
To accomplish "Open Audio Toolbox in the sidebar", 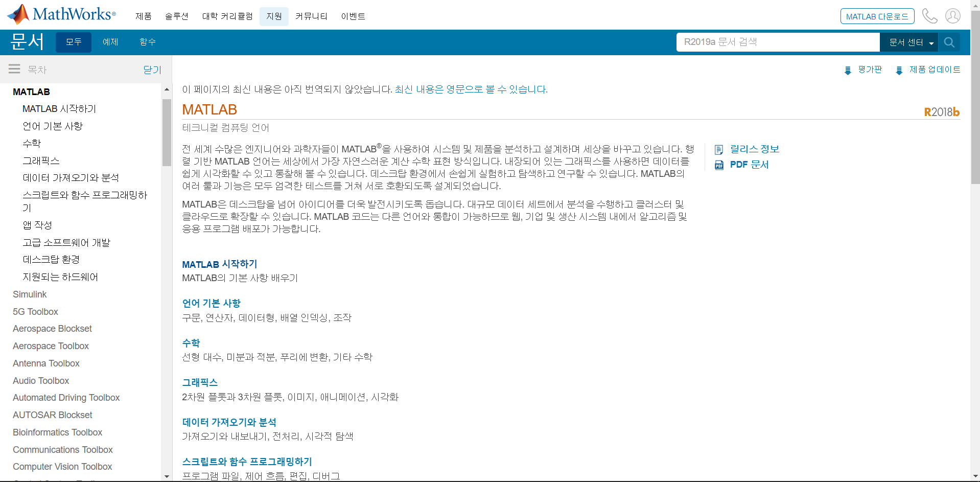I will (x=41, y=381).
